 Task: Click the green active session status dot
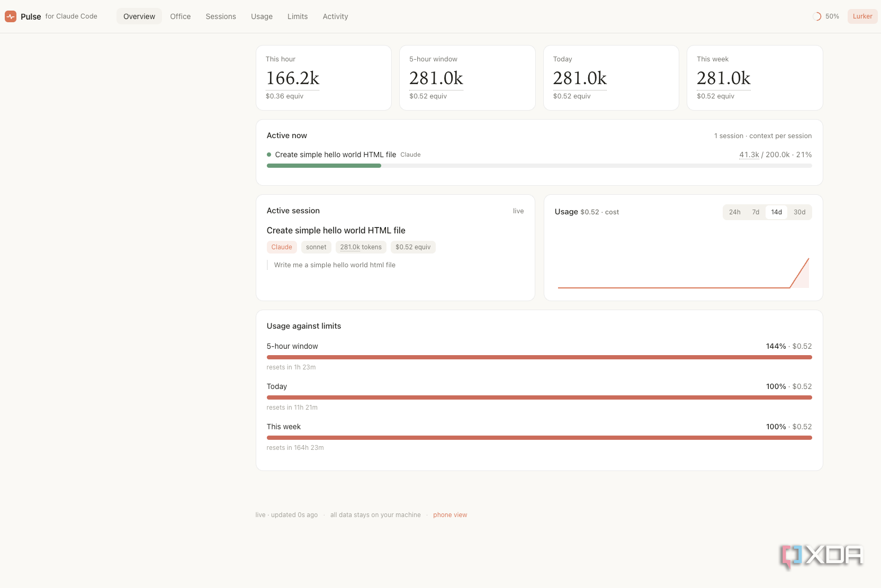[269, 155]
